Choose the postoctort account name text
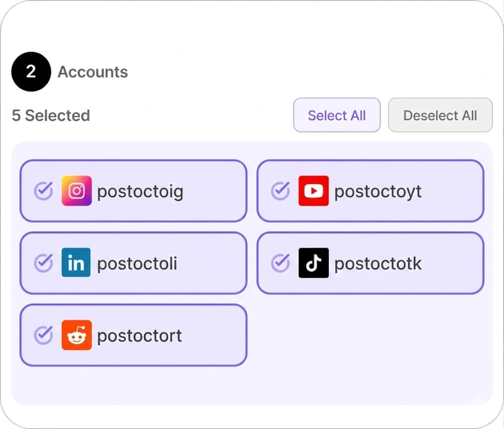Screen dimensions: 504x429 tap(139, 336)
